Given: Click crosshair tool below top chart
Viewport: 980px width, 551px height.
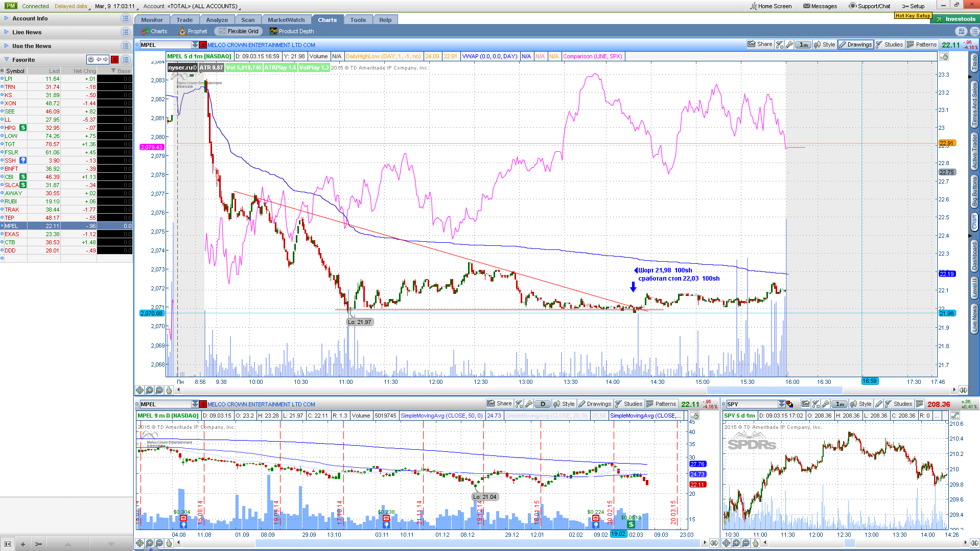Looking at the screenshot, I should (139, 390).
